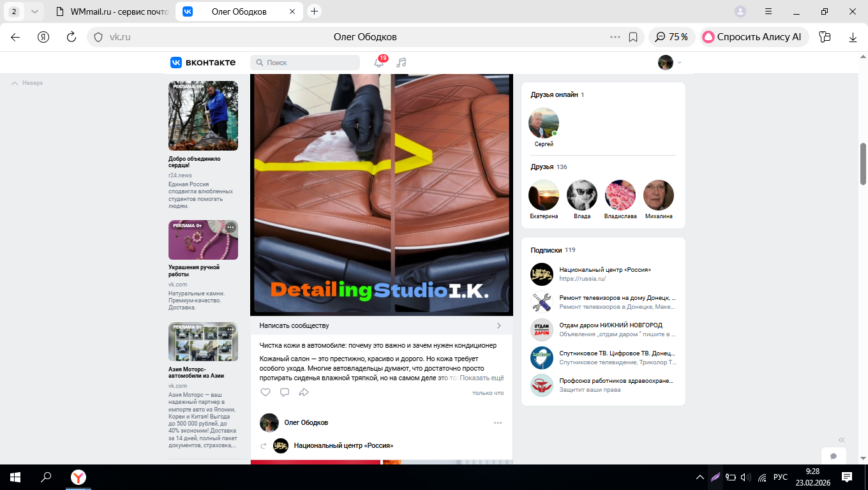
Task: Open the browser collections icon beside Алиса
Action: pos(825,37)
